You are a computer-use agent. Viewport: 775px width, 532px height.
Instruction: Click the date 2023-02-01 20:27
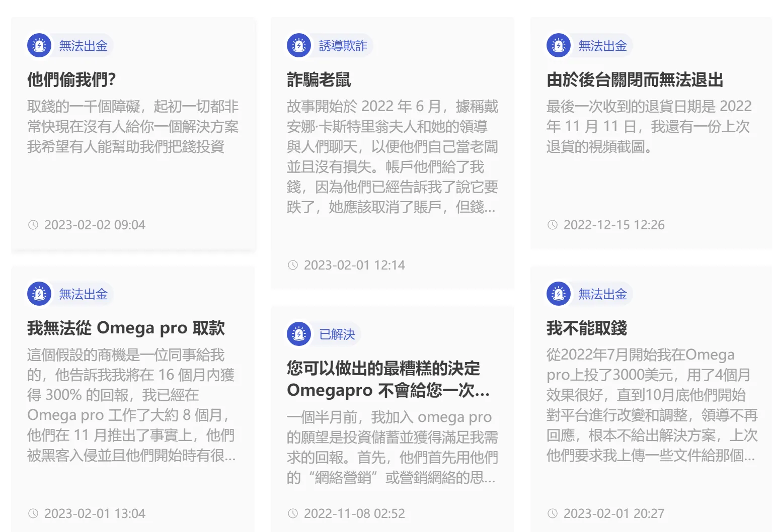pyautogui.click(x=614, y=513)
